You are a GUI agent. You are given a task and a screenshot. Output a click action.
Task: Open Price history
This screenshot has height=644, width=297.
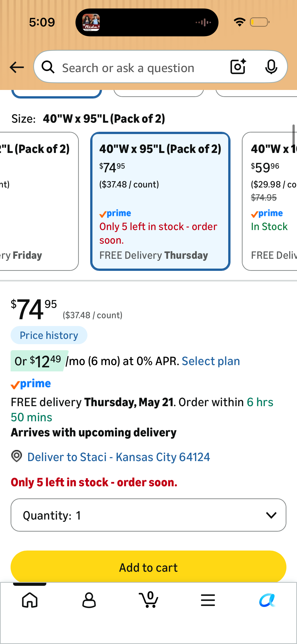click(x=49, y=335)
